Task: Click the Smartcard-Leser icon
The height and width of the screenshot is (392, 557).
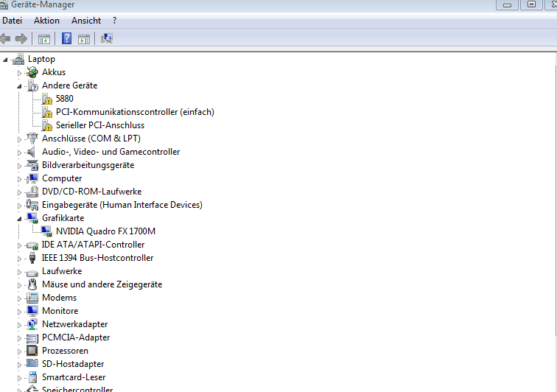Action: tap(32, 377)
